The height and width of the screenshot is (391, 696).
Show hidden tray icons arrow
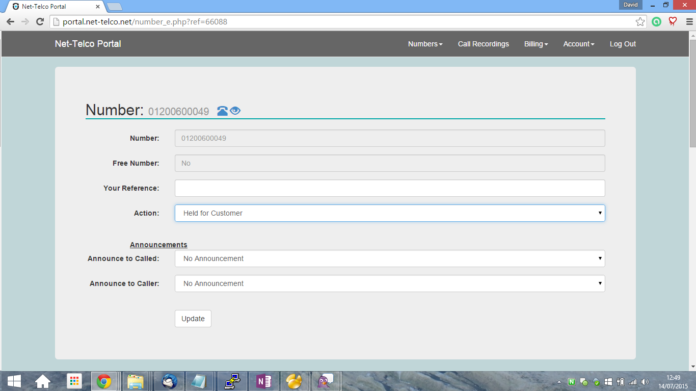[x=559, y=382]
